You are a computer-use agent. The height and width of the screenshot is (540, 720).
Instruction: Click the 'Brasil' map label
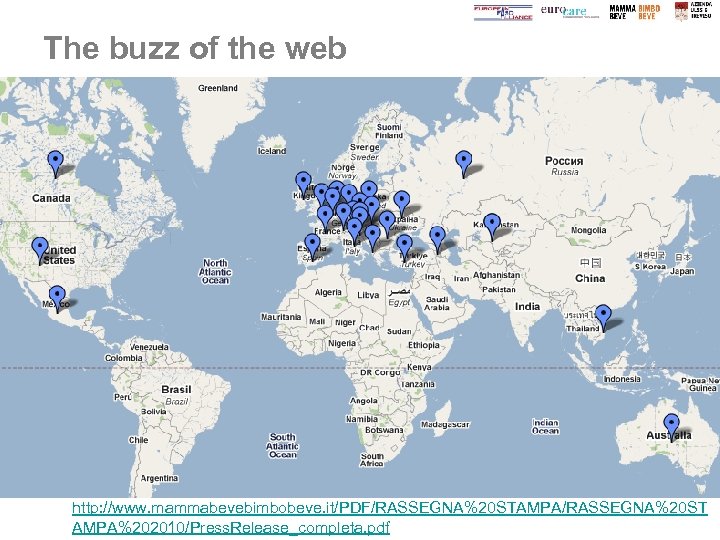pos(176,389)
